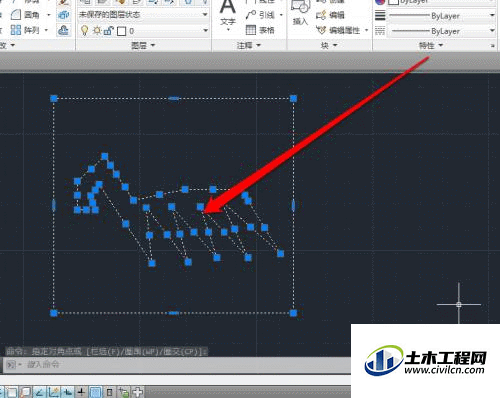Viewport: 500px width, 398px height.
Task: Toggle quick properties in the status bar
Action: (x=110, y=392)
